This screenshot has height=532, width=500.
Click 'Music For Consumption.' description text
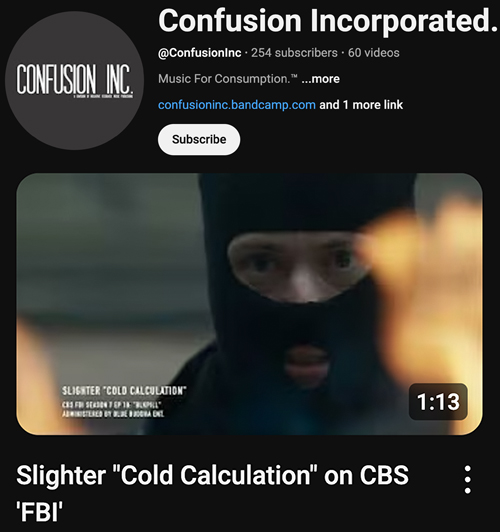point(228,79)
